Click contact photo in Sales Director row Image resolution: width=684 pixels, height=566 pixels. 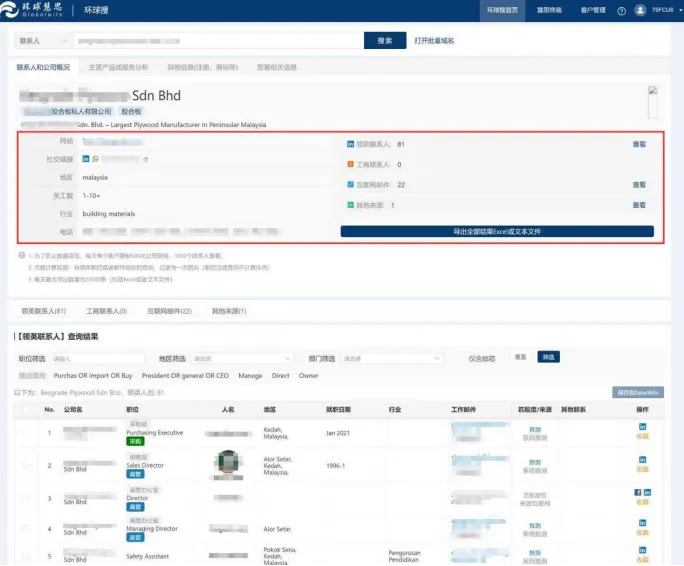pyautogui.click(x=228, y=463)
